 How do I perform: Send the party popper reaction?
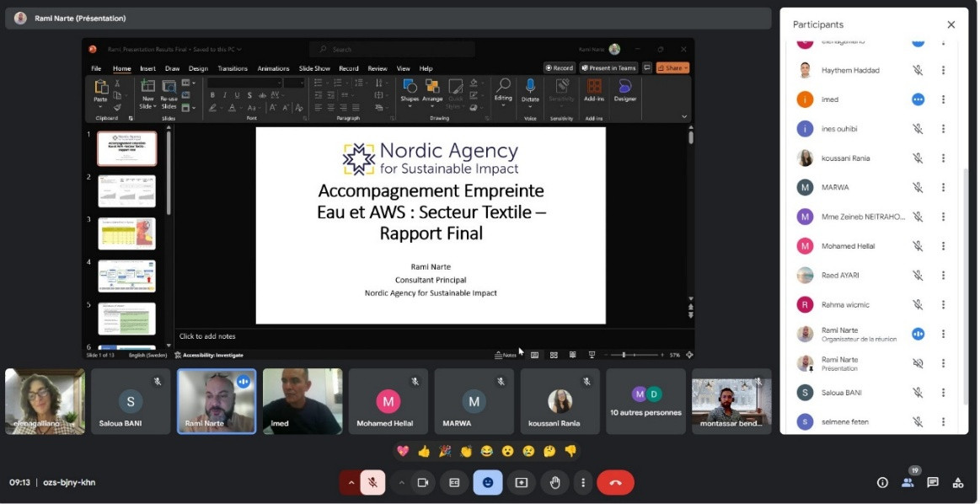[x=445, y=451]
